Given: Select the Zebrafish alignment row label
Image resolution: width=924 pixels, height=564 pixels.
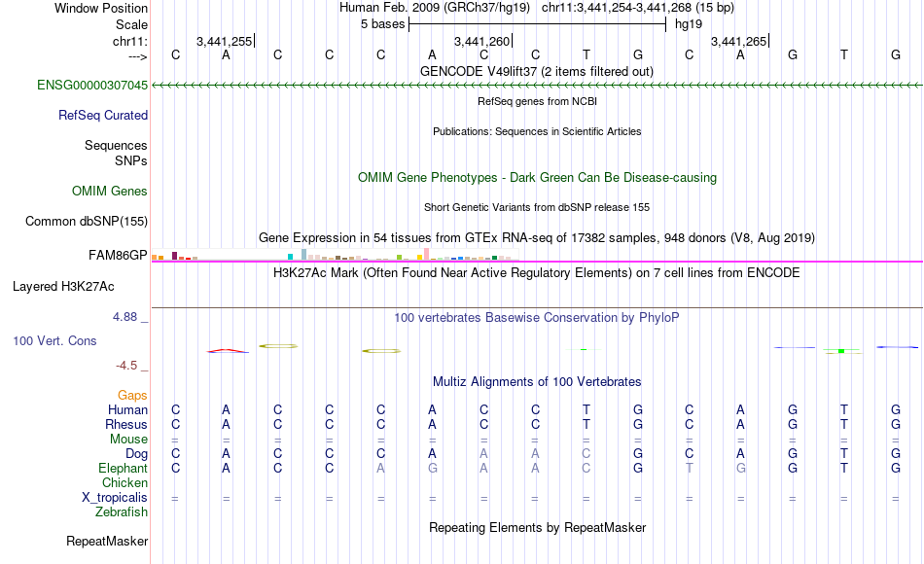Looking at the screenshot, I should tap(122, 512).
